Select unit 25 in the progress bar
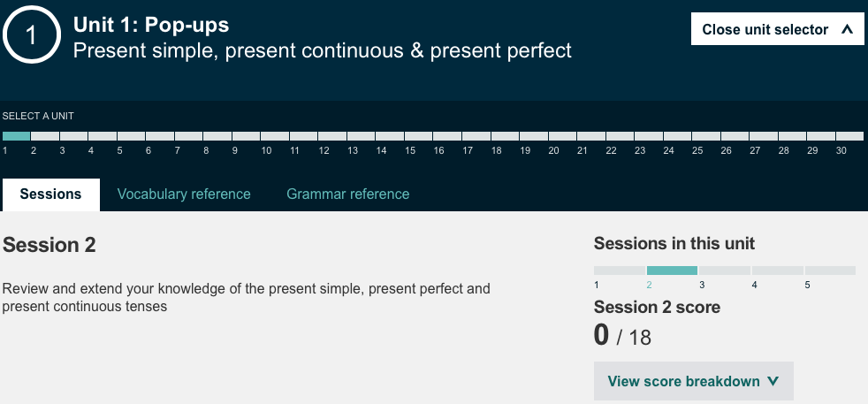The width and height of the screenshot is (868, 404). (706, 136)
